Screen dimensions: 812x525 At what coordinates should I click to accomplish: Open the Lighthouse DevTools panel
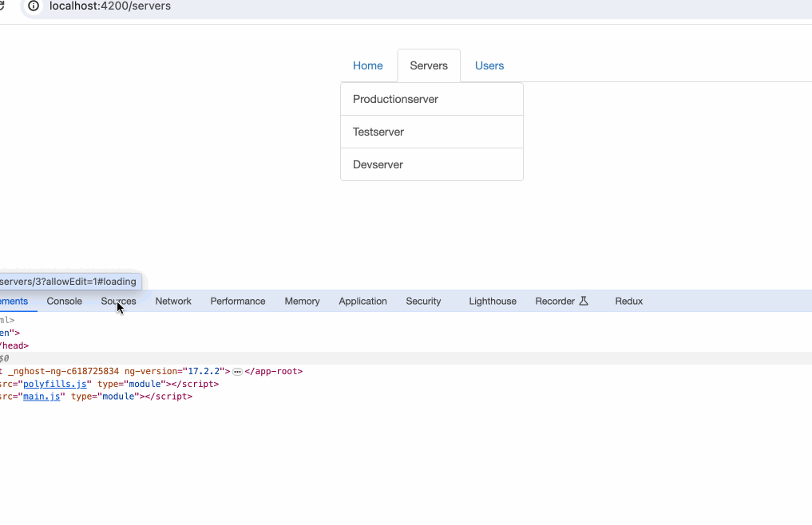click(493, 302)
